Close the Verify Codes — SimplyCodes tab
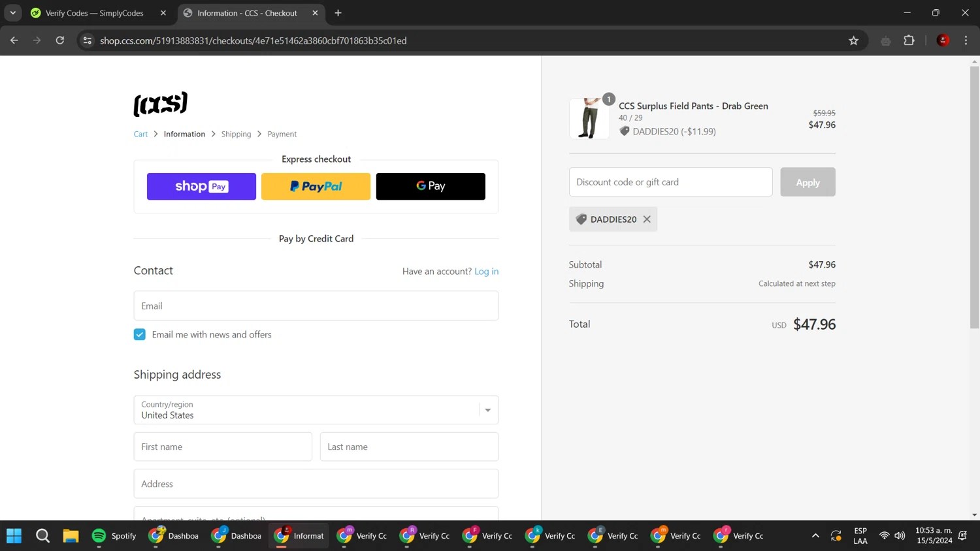This screenshot has width=980, height=551. (x=163, y=13)
